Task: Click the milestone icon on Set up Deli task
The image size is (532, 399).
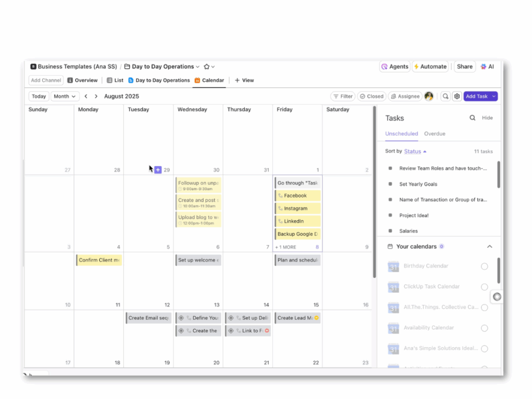Action: (x=231, y=318)
